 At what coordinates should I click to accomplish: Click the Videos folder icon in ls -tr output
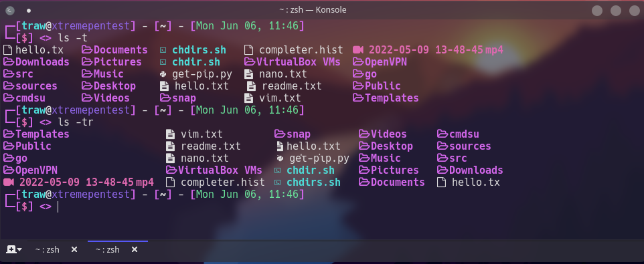(x=364, y=134)
